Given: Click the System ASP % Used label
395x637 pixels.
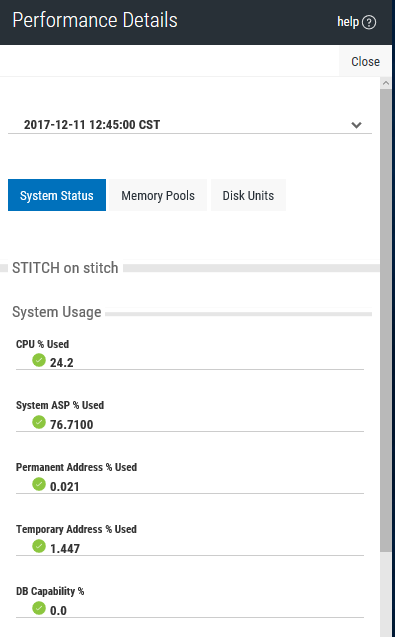Looking at the screenshot, I should tap(60, 405).
